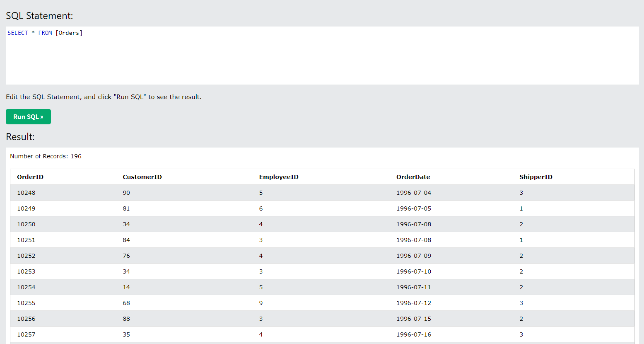Click CustomerID 68 in order 10255 row

point(126,303)
